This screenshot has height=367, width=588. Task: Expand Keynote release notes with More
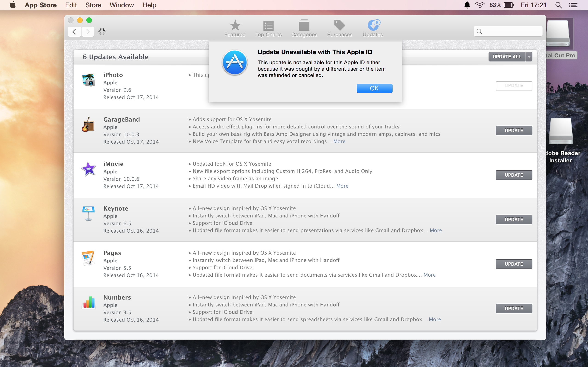click(436, 230)
